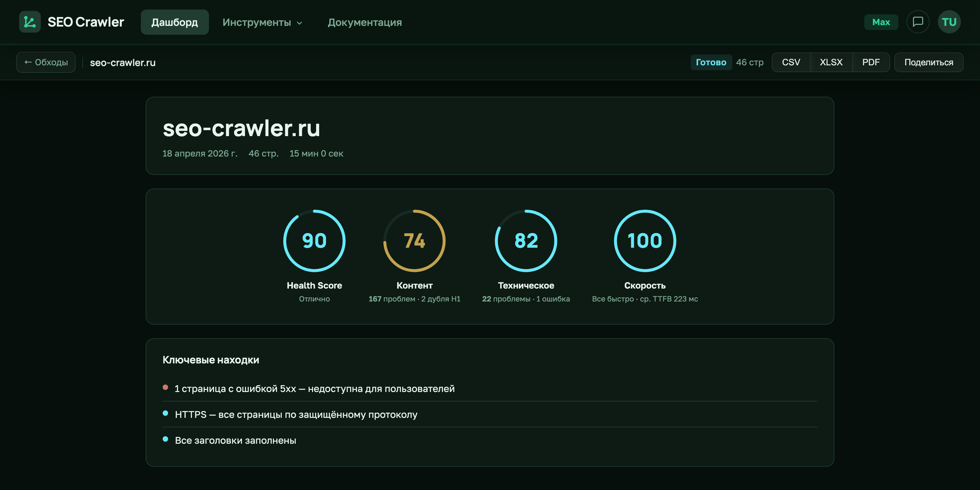Open the Дашборд tab
980x490 pixels.
click(175, 22)
